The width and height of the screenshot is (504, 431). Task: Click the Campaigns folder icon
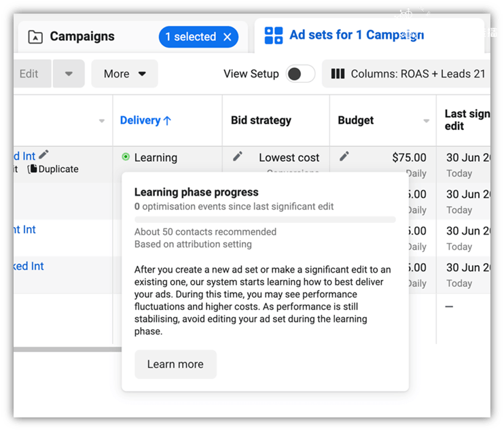click(35, 37)
